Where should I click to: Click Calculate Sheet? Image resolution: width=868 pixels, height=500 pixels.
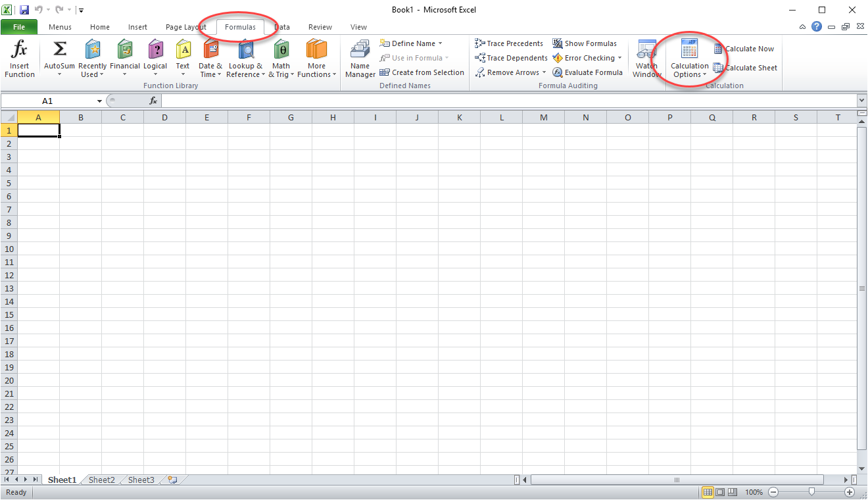coord(745,68)
